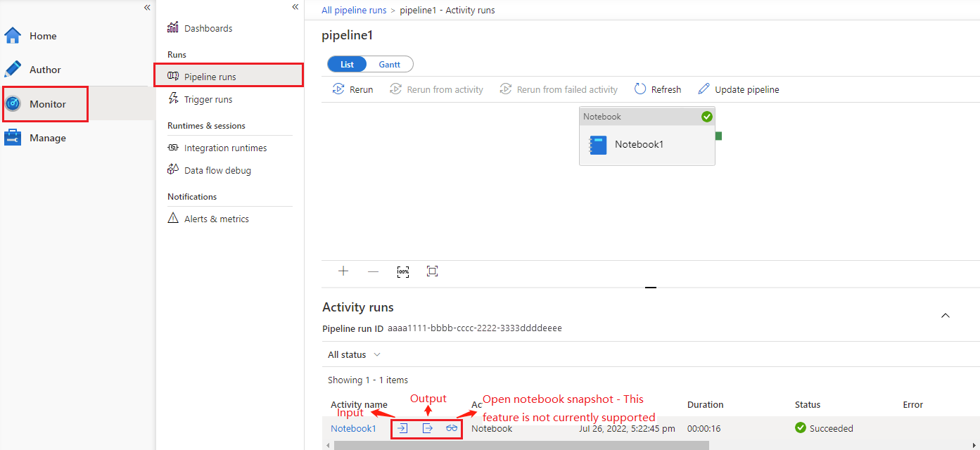
Task: Open the Input of the Notebook1 activity run
Action: pos(402,427)
